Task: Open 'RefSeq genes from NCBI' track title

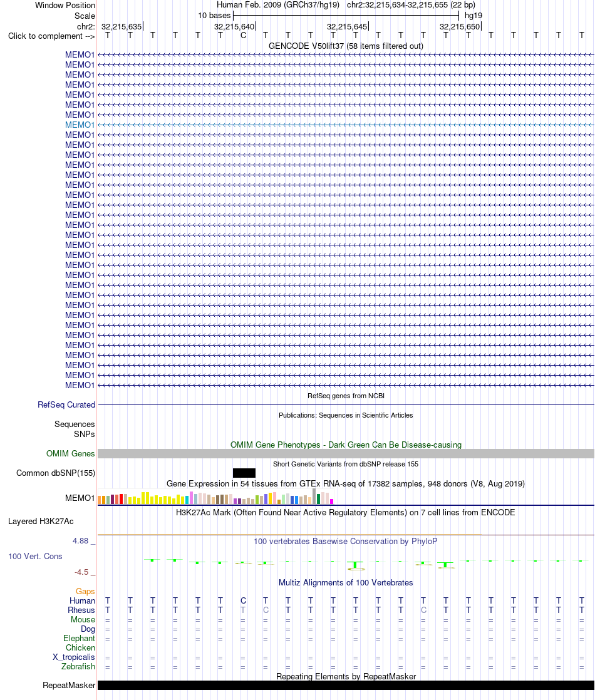Action: [x=346, y=396]
